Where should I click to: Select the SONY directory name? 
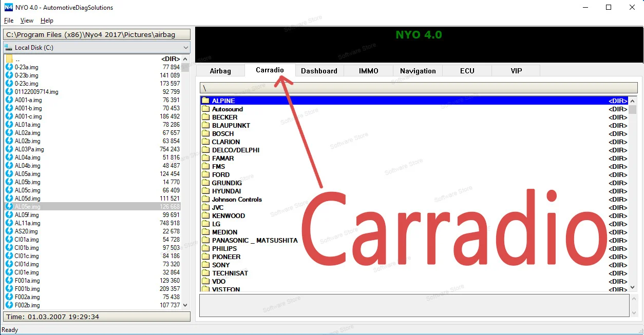click(221, 265)
